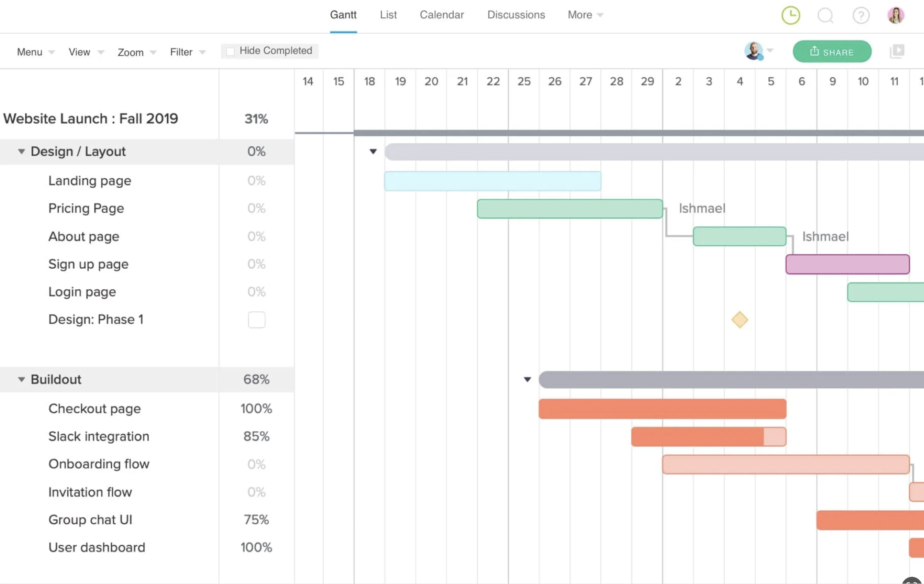Select the Onboarding flow task bar
924x584 pixels.
click(x=786, y=464)
